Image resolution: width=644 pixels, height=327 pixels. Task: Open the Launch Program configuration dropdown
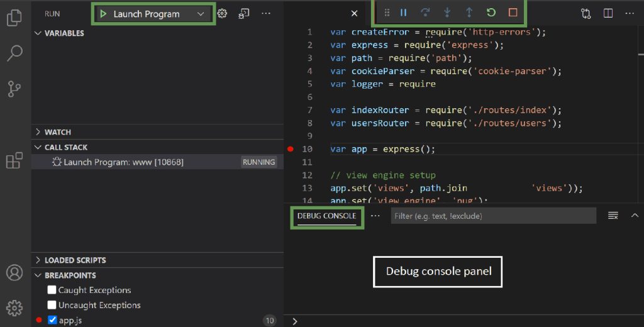pos(201,14)
